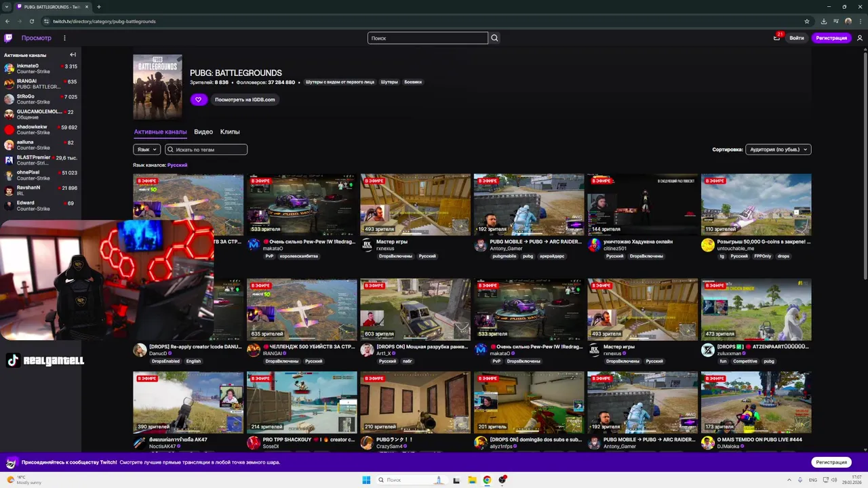Select ohnePixel in the sidebar

point(41,175)
